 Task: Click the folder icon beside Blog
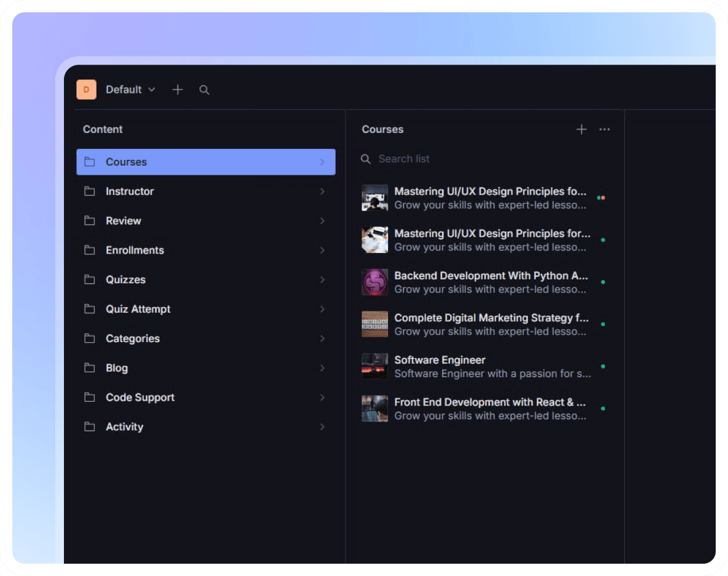tap(89, 367)
